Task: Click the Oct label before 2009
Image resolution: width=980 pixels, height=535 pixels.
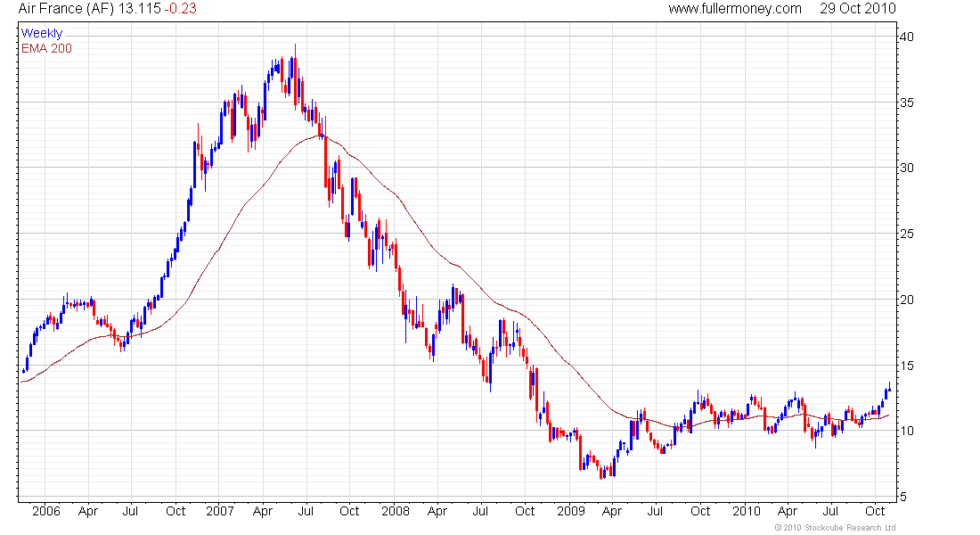Action: tap(525, 511)
